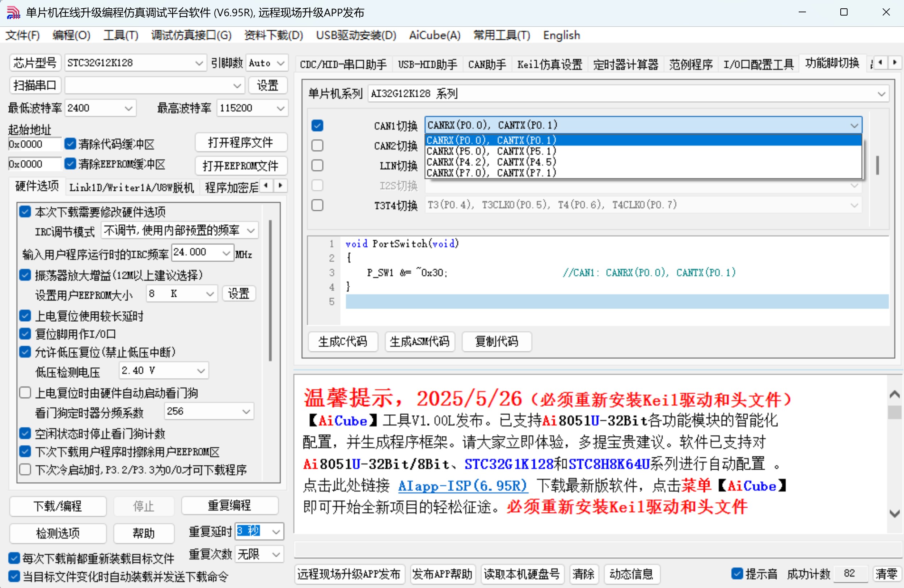The height and width of the screenshot is (588, 904).
Task: Switch to Link1D/Writer1A/U8W脱机 tab
Action: click(x=131, y=187)
